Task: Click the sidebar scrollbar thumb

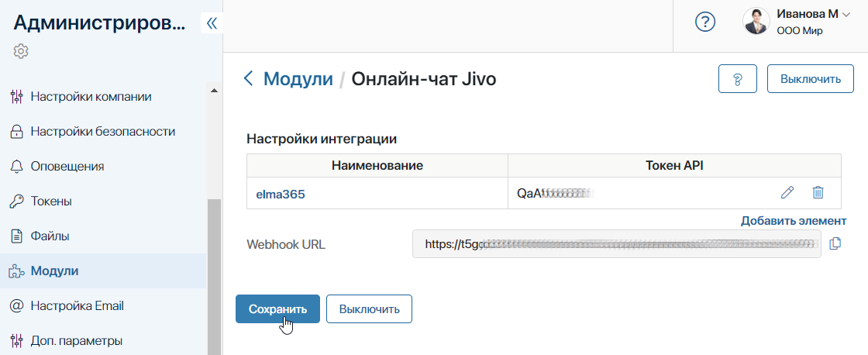Action: coord(214,277)
